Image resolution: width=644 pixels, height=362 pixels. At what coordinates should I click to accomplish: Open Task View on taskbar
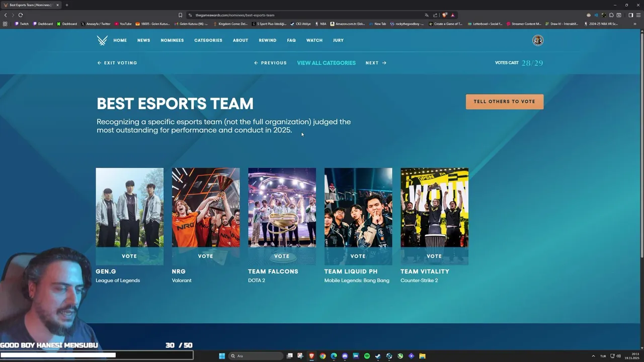[x=290, y=356]
